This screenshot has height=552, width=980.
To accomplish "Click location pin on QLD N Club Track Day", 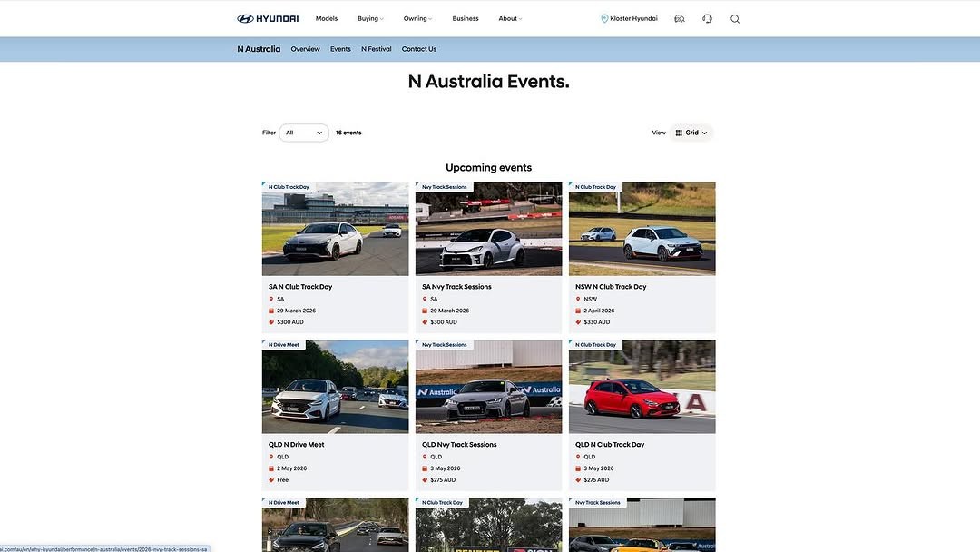I will coord(578,457).
